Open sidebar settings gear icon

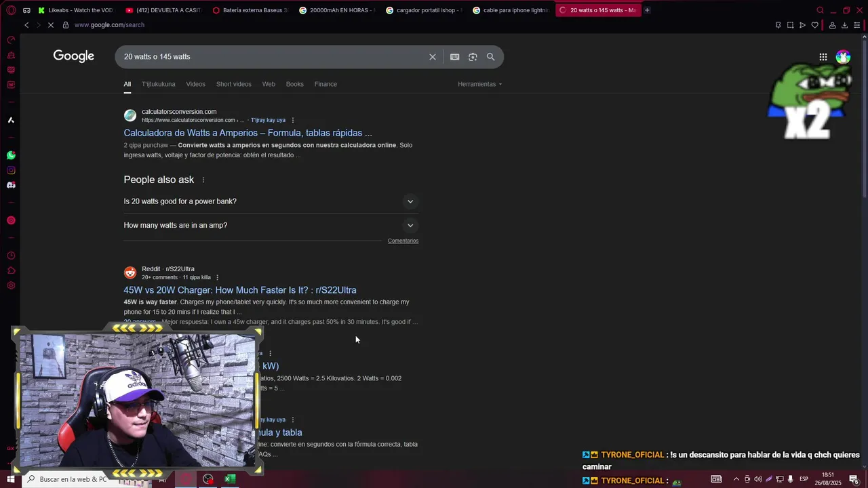[x=11, y=285]
